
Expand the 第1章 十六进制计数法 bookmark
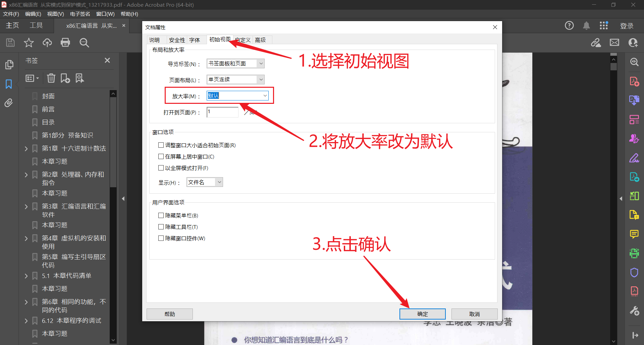[26, 148]
